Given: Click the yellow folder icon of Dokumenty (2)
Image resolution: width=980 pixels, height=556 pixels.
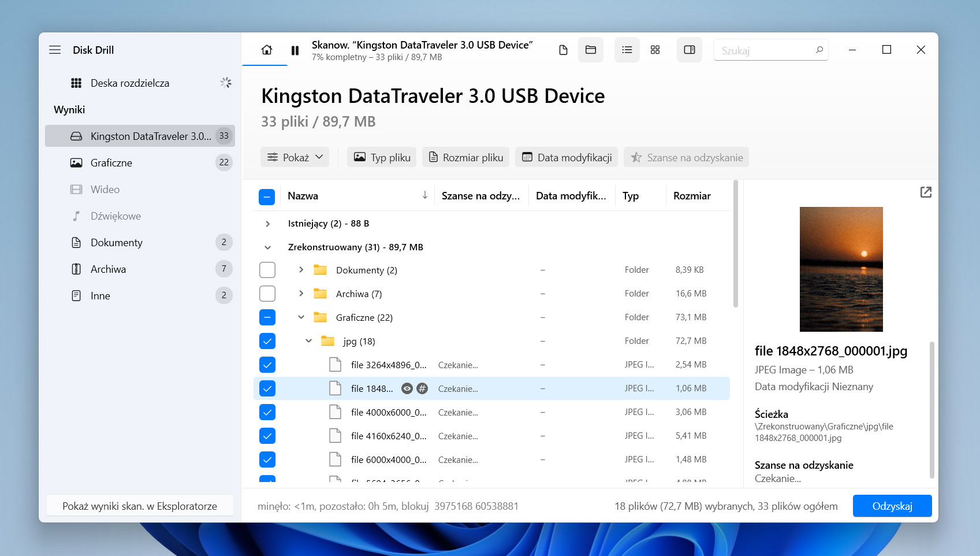Looking at the screenshot, I should click(320, 269).
